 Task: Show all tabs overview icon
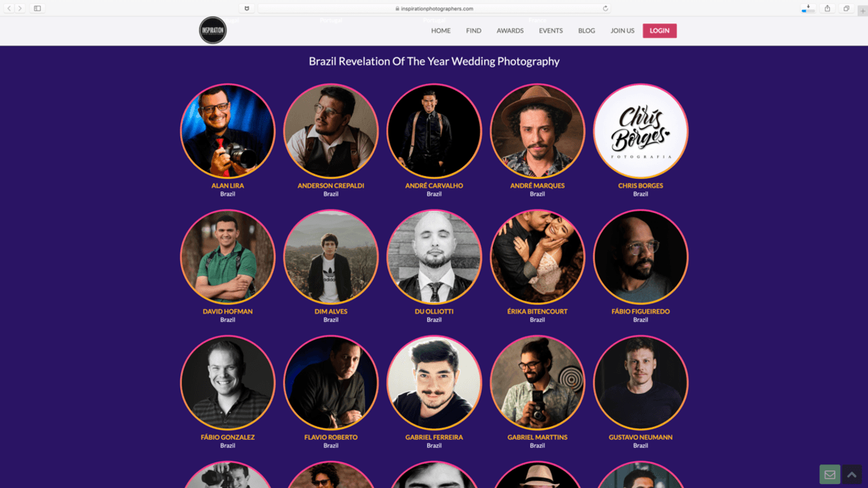coord(846,8)
